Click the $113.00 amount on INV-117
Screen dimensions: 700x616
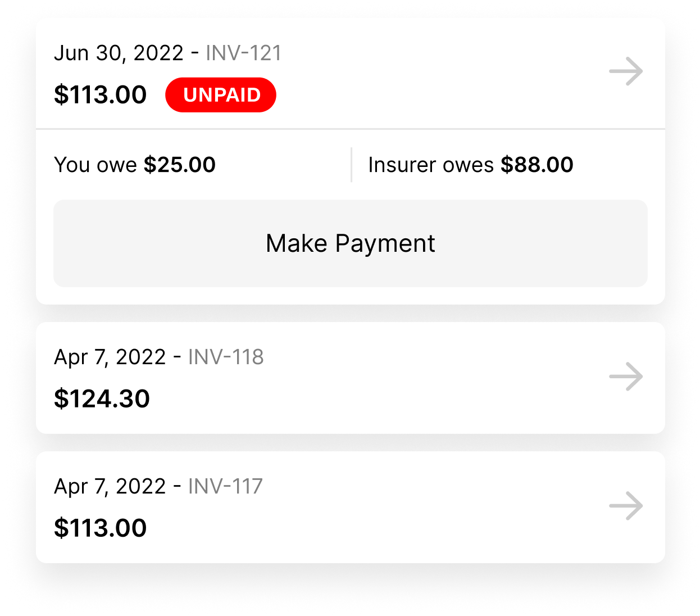[101, 527]
